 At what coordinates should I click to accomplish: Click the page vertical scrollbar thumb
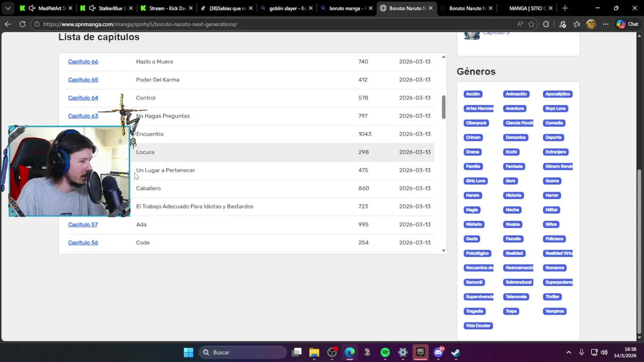click(640, 251)
